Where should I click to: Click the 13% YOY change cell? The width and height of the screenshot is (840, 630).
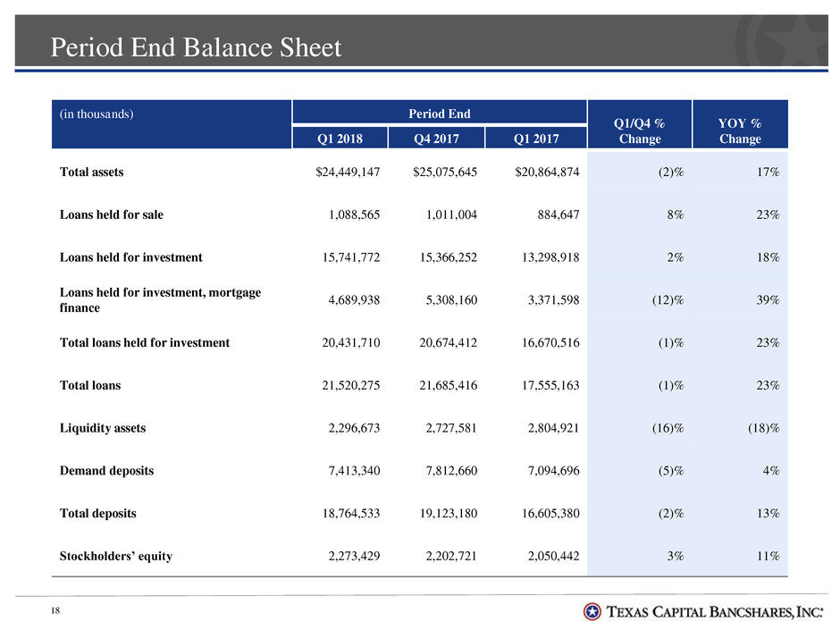coord(768,514)
